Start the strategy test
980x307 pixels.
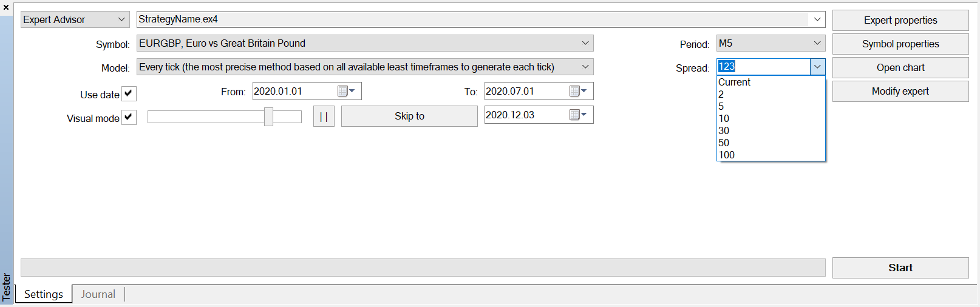pyautogui.click(x=900, y=268)
